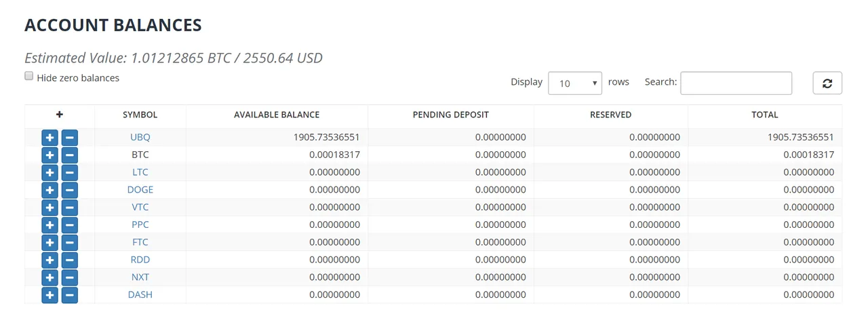Sort by PENDING DEPOSIT column header
This screenshot has height=312, width=868.
pyautogui.click(x=451, y=115)
